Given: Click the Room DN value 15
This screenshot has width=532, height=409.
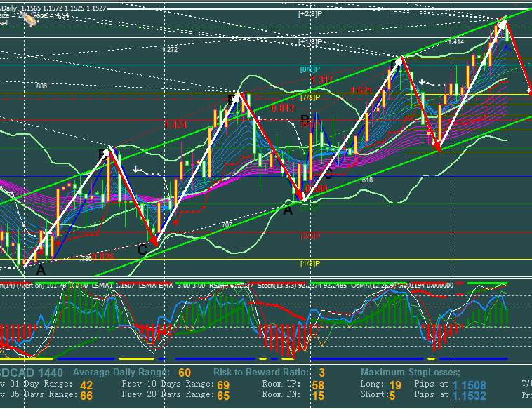Looking at the screenshot, I should click(x=318, y=396).
